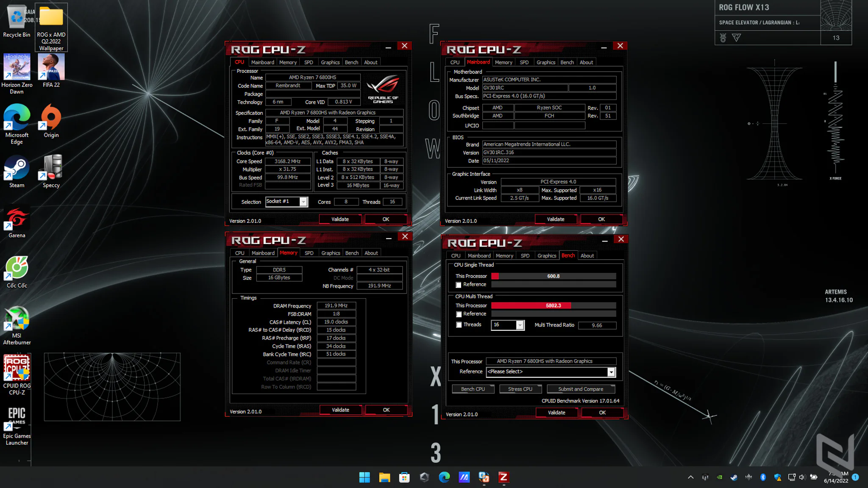Open Microsoft Store from taskbar
Image resolution: width=868 pixels, height=488 pixels.
(x=404, y=477)
